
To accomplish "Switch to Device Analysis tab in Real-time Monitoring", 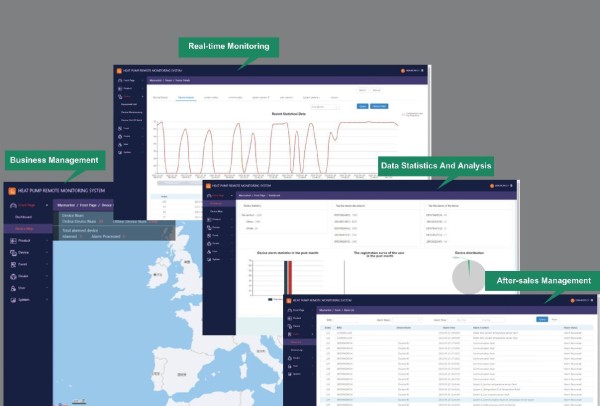I will coord(186,98).
